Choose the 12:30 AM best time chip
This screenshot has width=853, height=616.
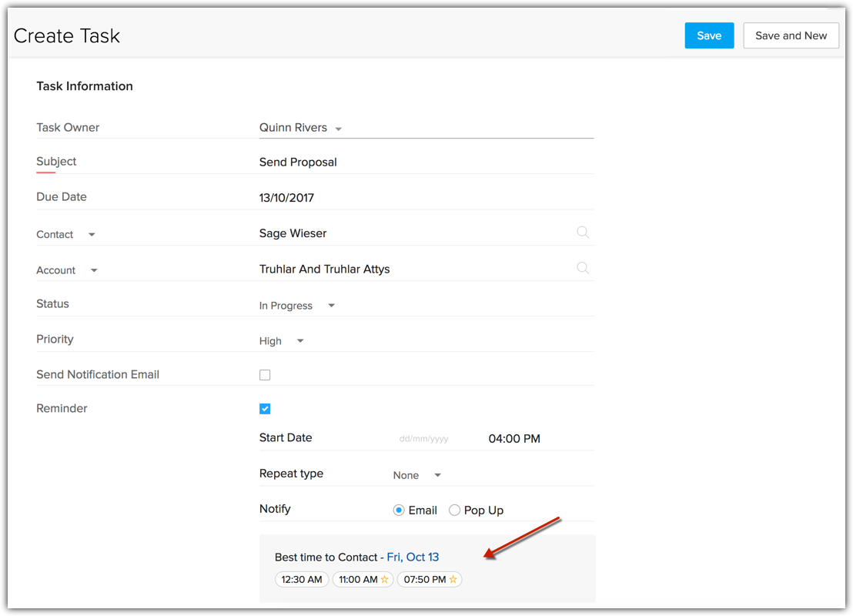point(302,580)
